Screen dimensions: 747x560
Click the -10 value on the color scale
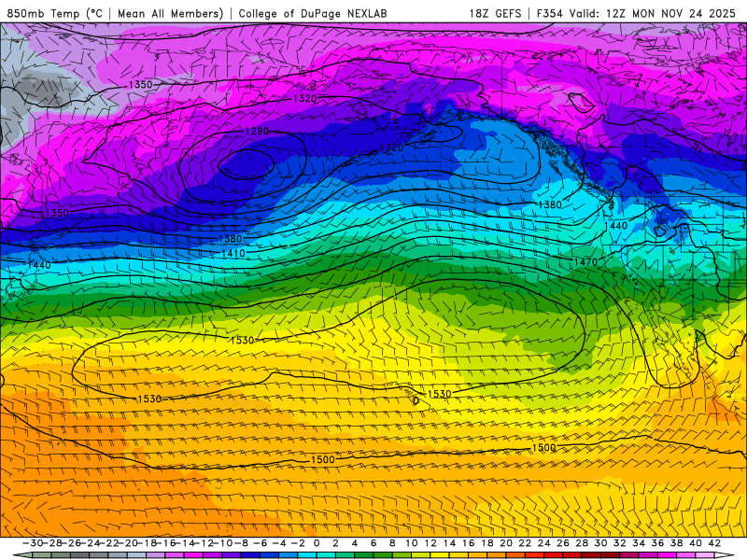coord(222,543)
